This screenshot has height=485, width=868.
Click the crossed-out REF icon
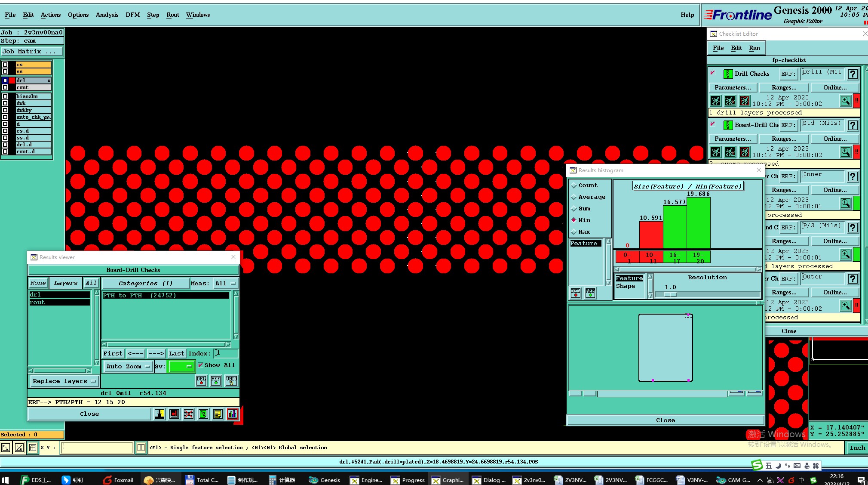[189, 414]
